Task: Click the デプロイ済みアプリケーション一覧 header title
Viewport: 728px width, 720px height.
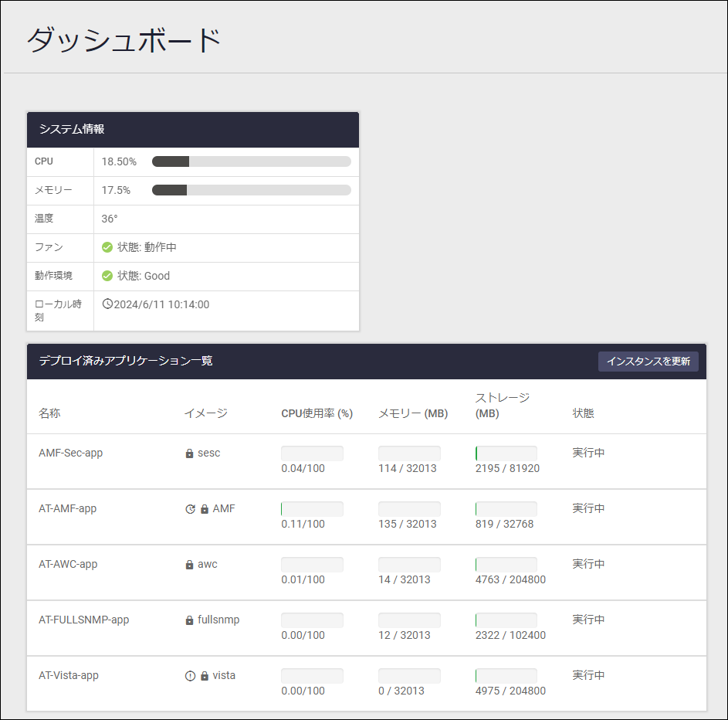Action: (x=126, y=361)
